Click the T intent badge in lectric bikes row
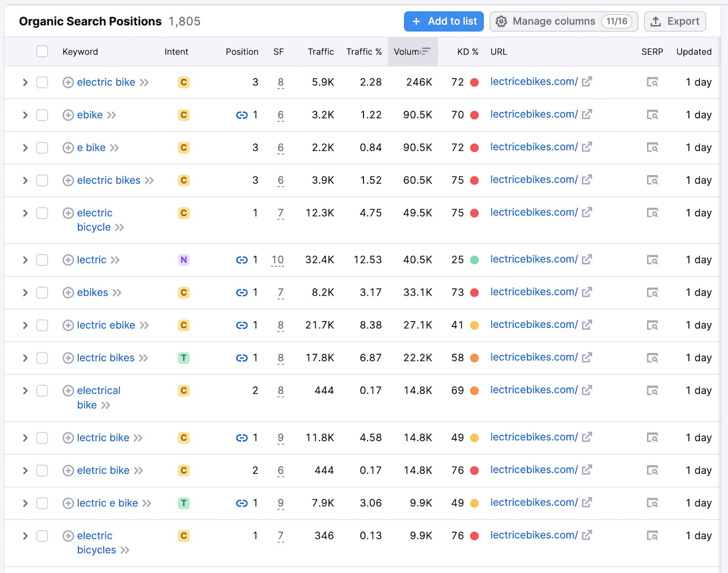This screenshot has height=573, width=728. click(x=184, y=358)
